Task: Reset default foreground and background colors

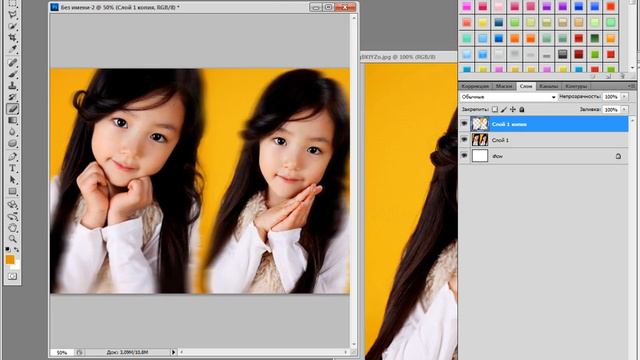Action: (7, 249)
